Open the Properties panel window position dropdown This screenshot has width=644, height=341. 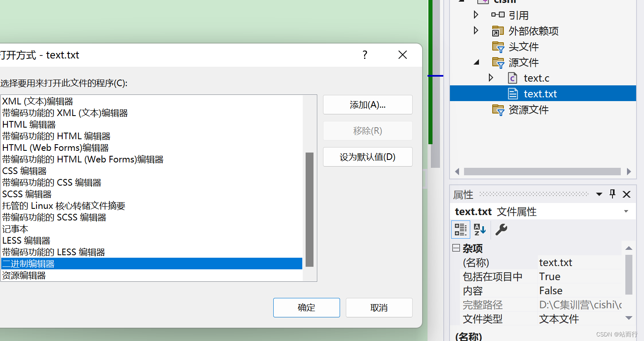coord(599,194)
